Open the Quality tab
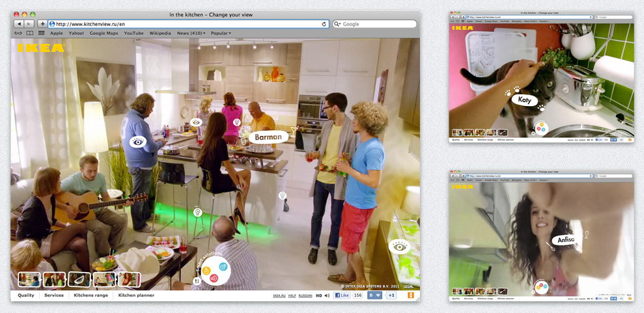Viewport: 644px width, 313px height. coord(26,295)
